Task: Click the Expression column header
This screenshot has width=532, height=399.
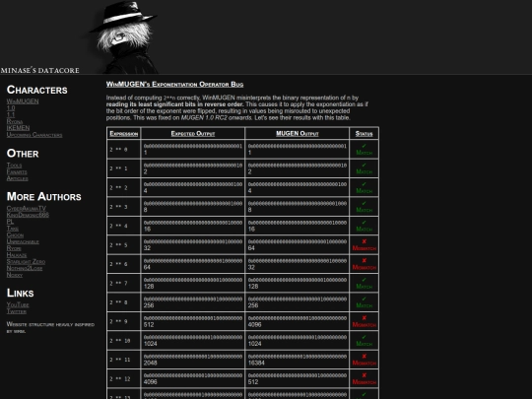Action: (x=124, y=134)
